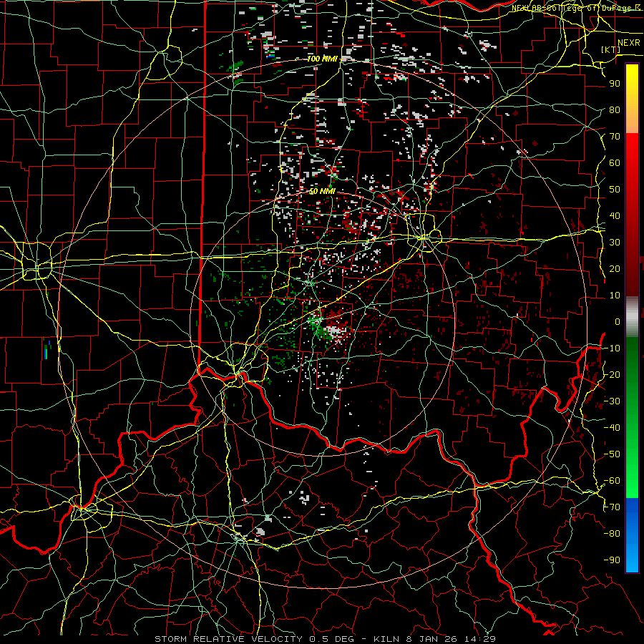Viewport: 644px width, 644px height.
Task: Click the -50 value on the velocity scale
Action: (612, 454)
